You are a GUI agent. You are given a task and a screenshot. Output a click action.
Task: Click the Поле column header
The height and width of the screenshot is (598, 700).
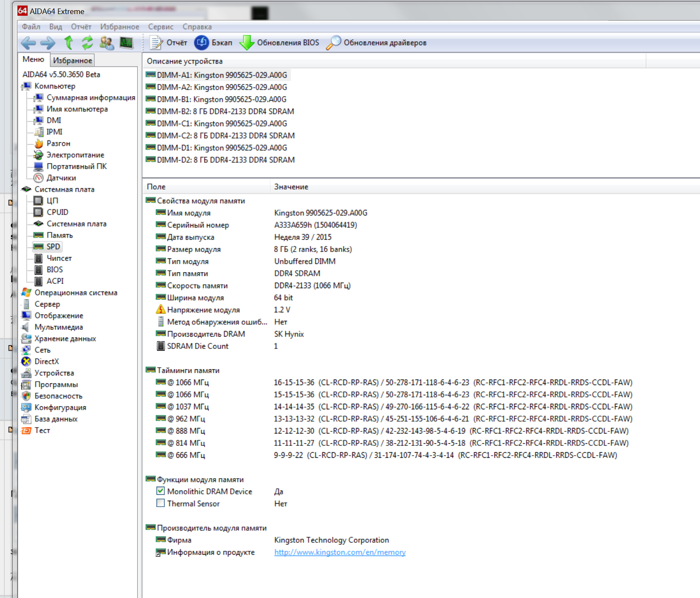(x=207, y=187)
